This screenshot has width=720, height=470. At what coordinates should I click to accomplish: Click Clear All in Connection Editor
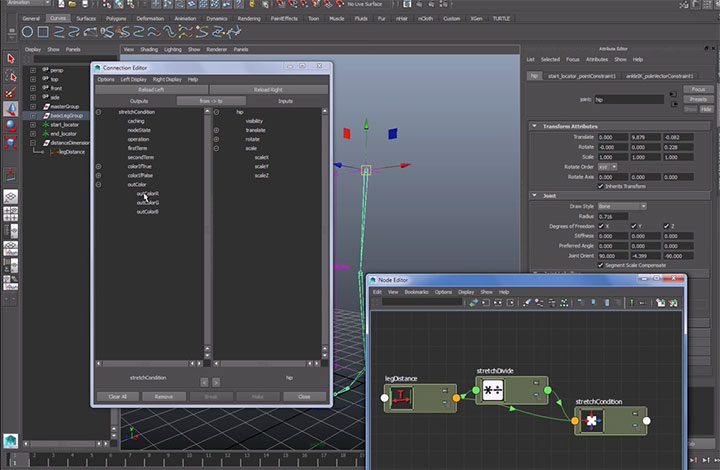118,397
